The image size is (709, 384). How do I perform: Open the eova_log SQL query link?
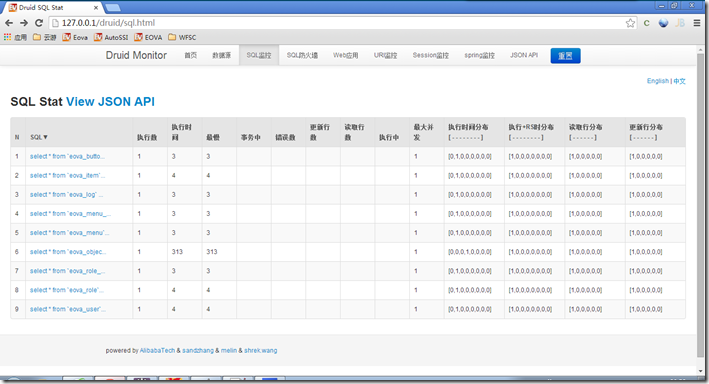pyautogui.click(x=66, y=194)
